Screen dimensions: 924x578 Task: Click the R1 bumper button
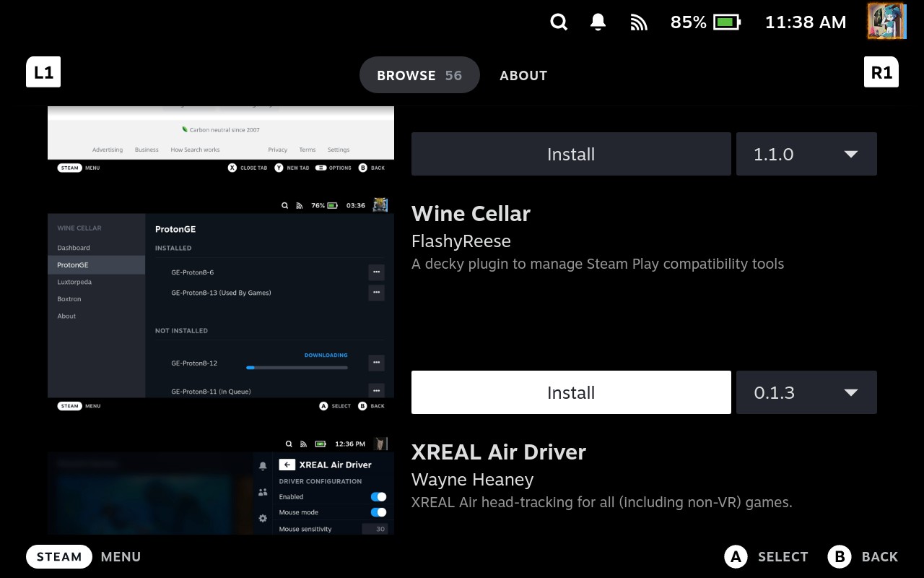(881, 72)
